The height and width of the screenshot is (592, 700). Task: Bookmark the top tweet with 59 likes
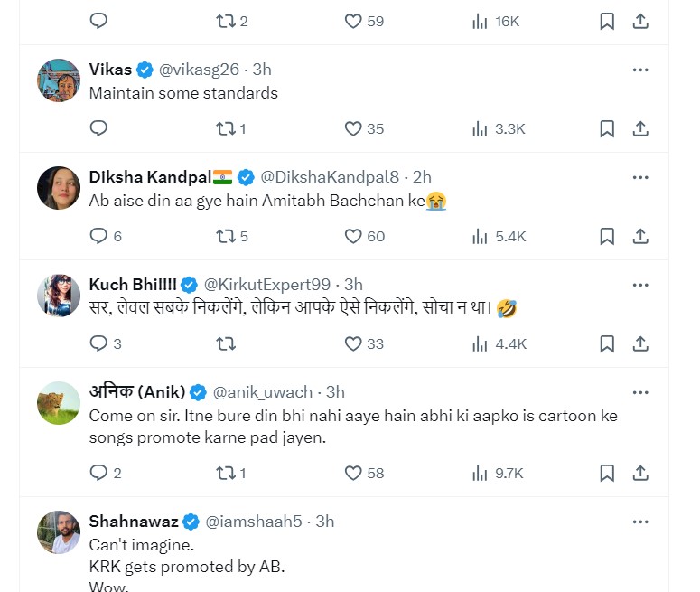(x=608, y=21)
